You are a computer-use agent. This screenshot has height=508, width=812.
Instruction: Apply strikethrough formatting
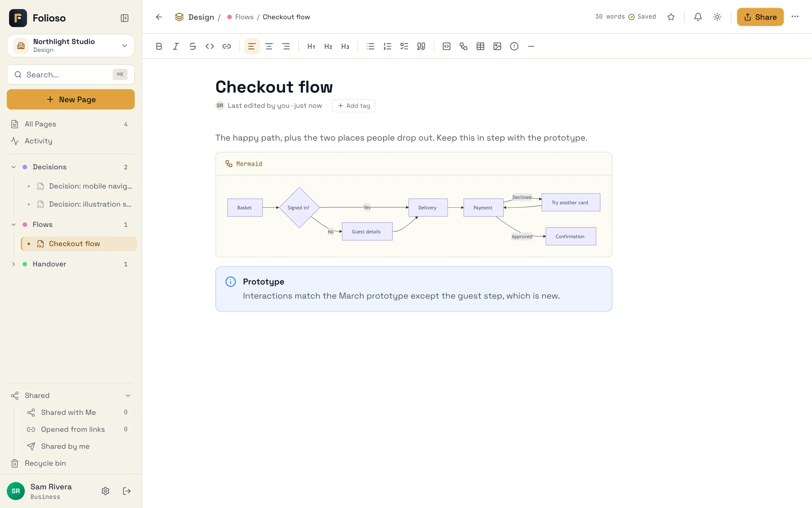point(193,46)
